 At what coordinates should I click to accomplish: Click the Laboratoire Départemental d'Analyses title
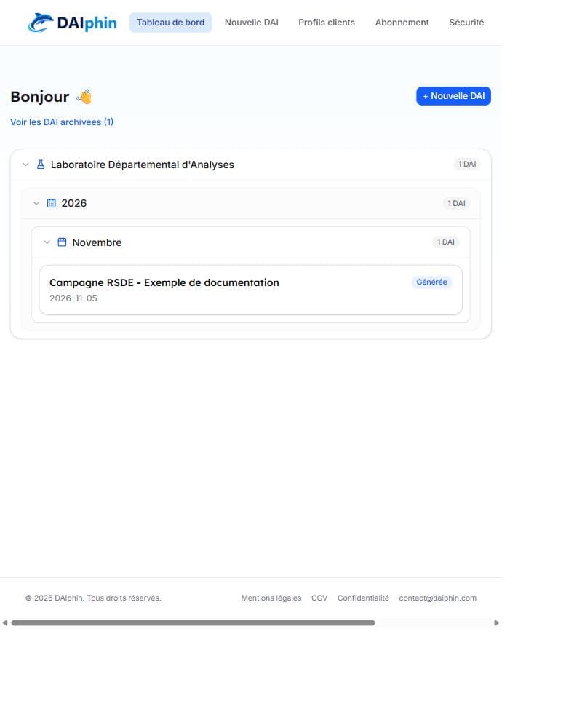[x=142, y=165]
